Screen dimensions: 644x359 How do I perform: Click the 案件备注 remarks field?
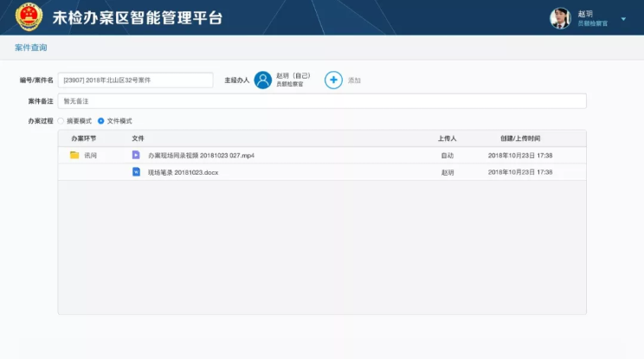pyautogui.click(x=322, y=101)
